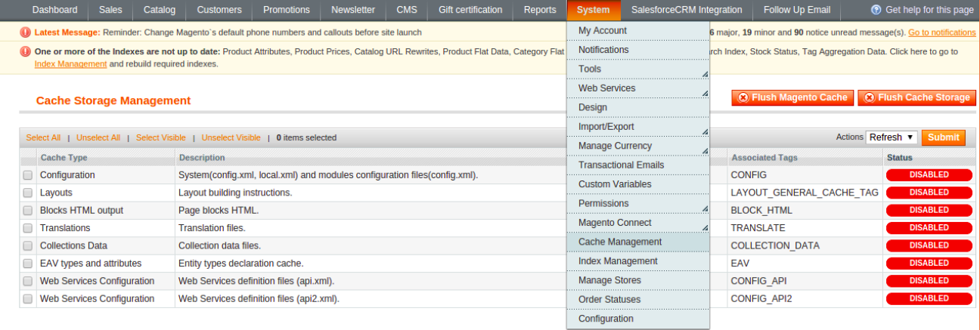Choose My Account from the System menu
The width and height of the screenshot is (980, 330).
(x=638, y=30)
